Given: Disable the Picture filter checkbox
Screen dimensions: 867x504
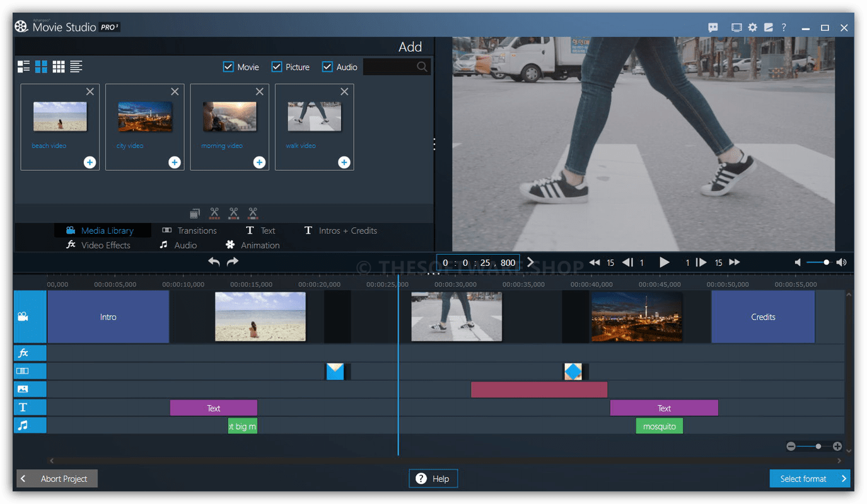Looking at the screenshot, I should pyautogui.click(x=276, y=66).
